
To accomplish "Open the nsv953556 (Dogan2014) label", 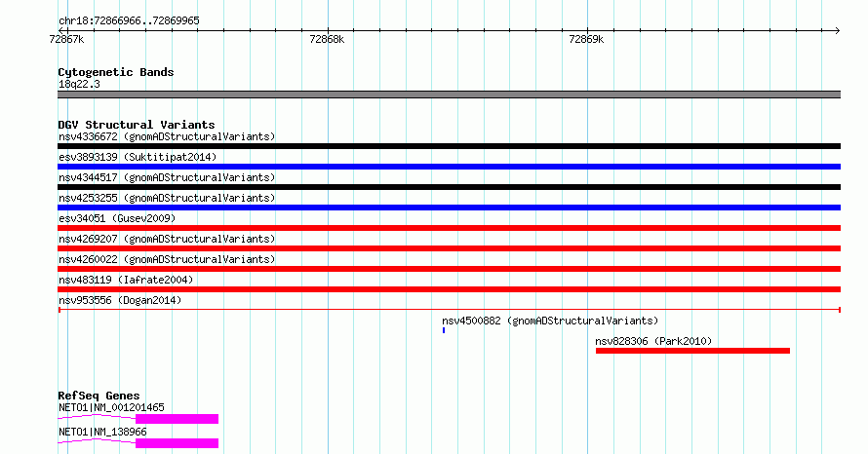I will click(120, 300).
